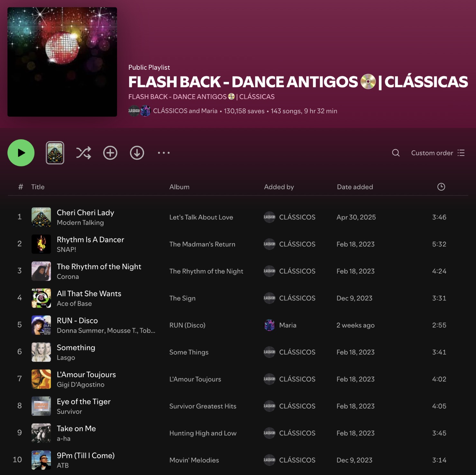Click the duration clock column icon
This screenshot has height=475, width=476.
[x=441, y=187]
